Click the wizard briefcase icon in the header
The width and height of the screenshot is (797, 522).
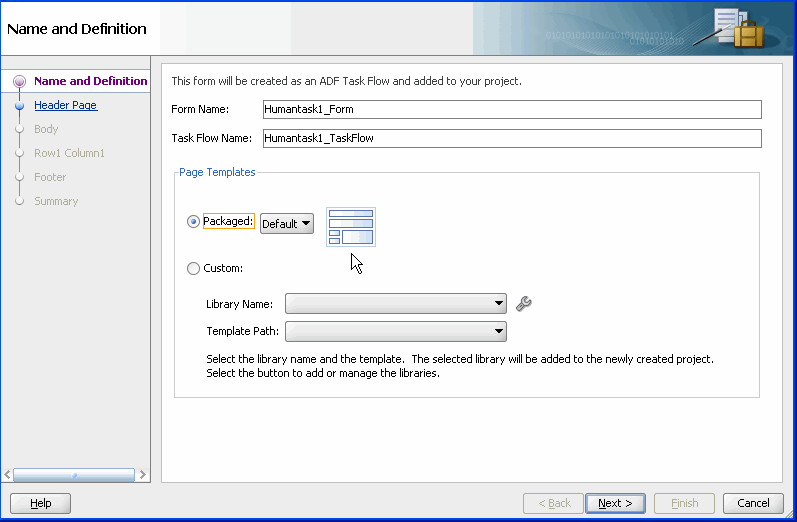pos(739,27)
